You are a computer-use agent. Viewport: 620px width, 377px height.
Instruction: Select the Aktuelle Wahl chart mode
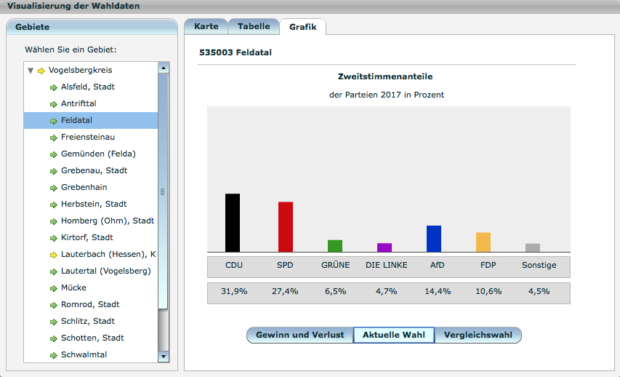coord(394,335)
